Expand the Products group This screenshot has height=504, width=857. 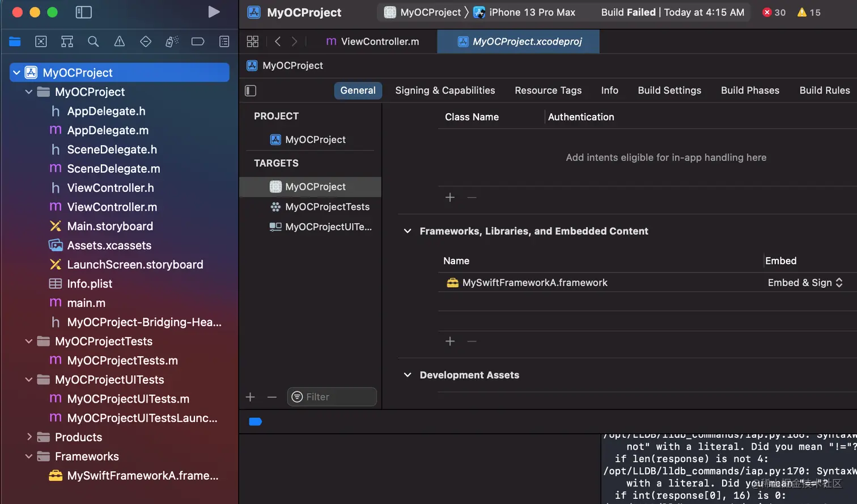(x=29, y=437)
